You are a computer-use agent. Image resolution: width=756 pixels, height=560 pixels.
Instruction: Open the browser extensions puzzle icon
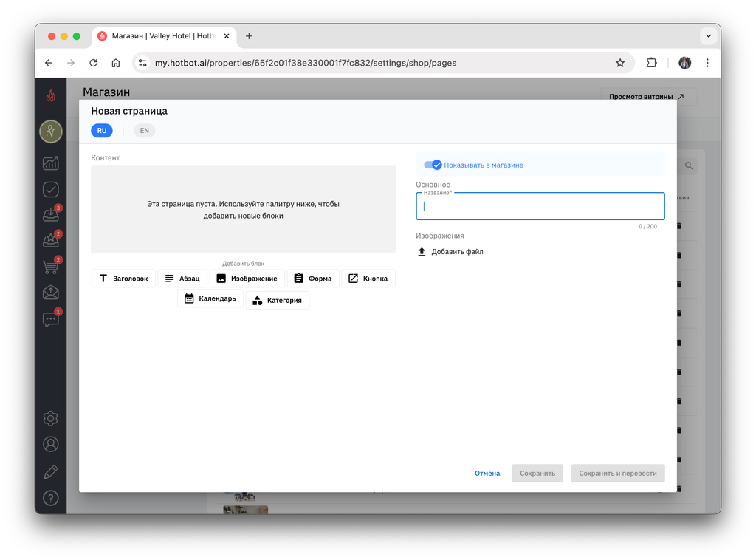651,63
